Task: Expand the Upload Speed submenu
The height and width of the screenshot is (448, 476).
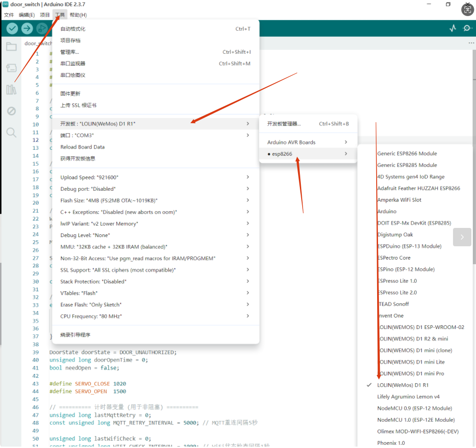Action: point(155,177)
